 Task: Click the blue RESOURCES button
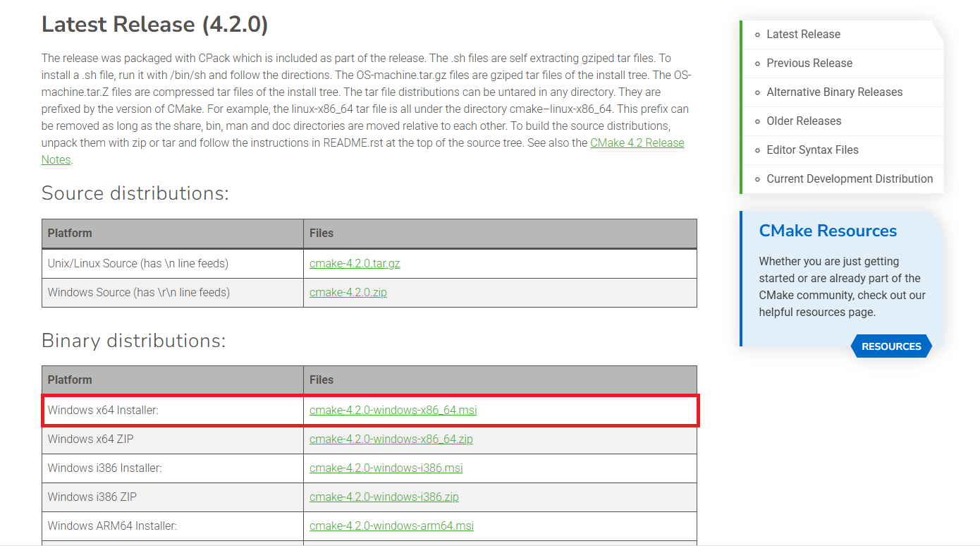point(891,346)
